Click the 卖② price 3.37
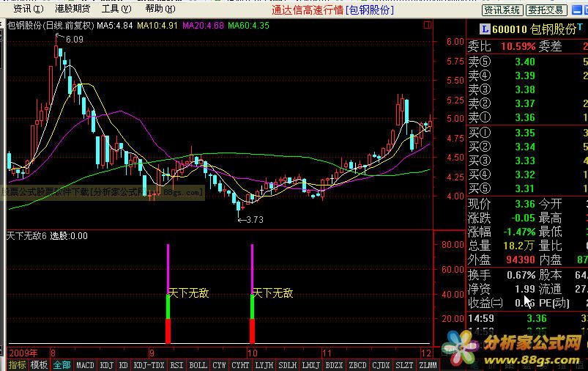This screenshot has height=371, width=588. pos(525,103)
